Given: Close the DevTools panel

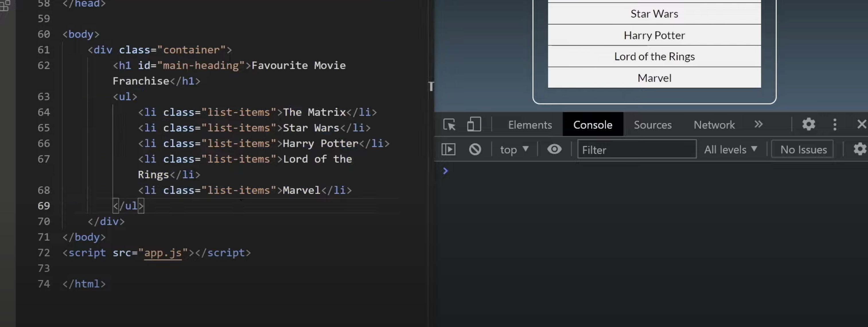Looking at the screenshot, I should pyautogui.click(x=861, y=124).
